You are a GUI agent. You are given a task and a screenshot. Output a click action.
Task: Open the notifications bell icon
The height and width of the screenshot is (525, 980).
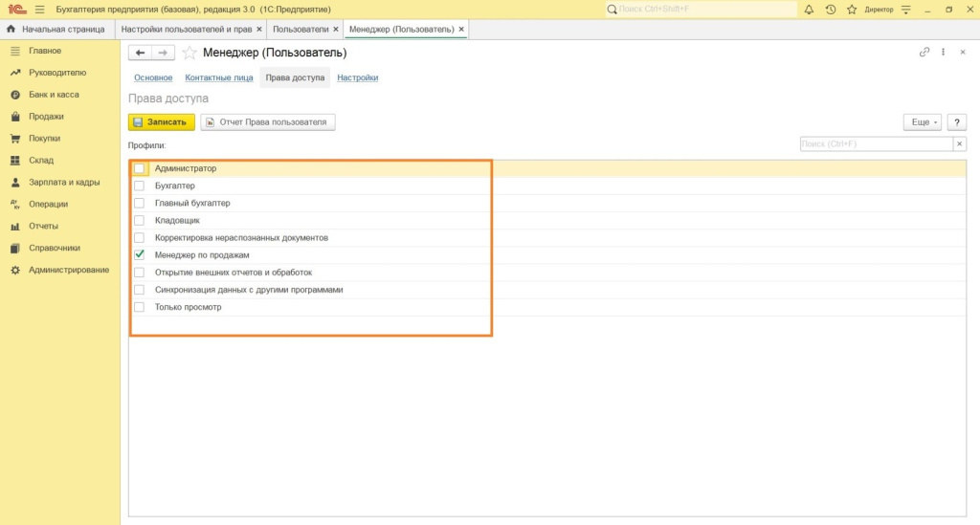809,9
